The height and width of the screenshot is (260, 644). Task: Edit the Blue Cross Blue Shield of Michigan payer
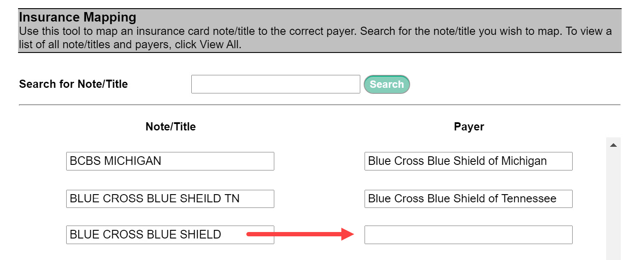(468, 161)
